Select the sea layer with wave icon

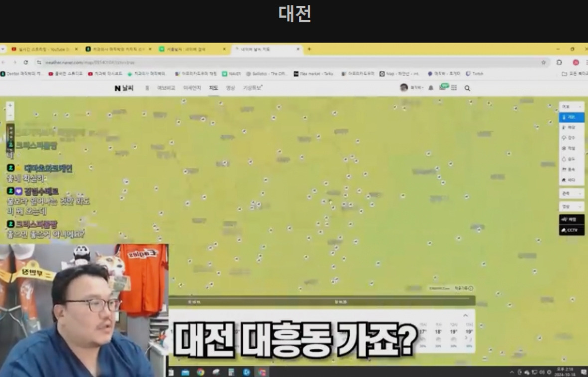[x=571, y=180]
